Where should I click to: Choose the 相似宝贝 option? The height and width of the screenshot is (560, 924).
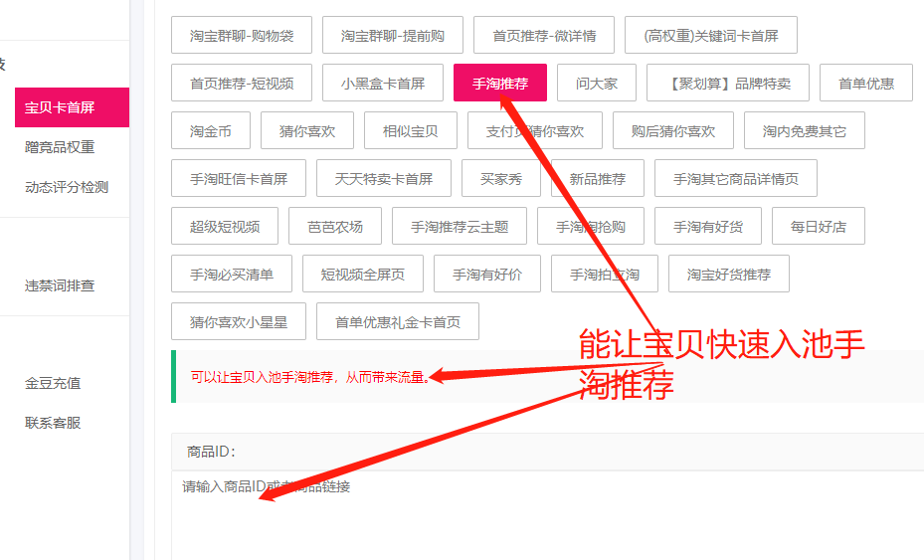coord(411,131)
